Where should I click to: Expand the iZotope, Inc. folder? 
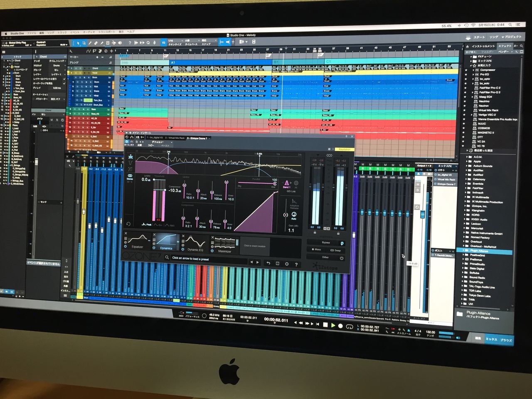click(x=465, y=206)
